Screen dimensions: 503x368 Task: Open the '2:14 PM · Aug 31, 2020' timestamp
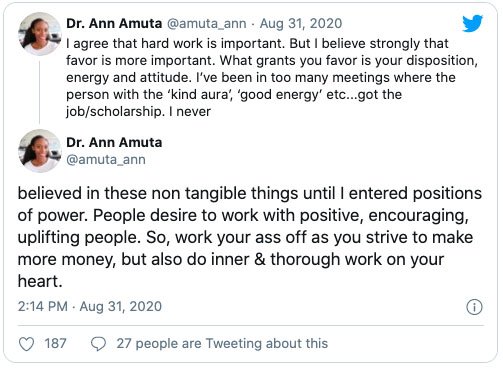pyautogui.click(x=90, y=306)
